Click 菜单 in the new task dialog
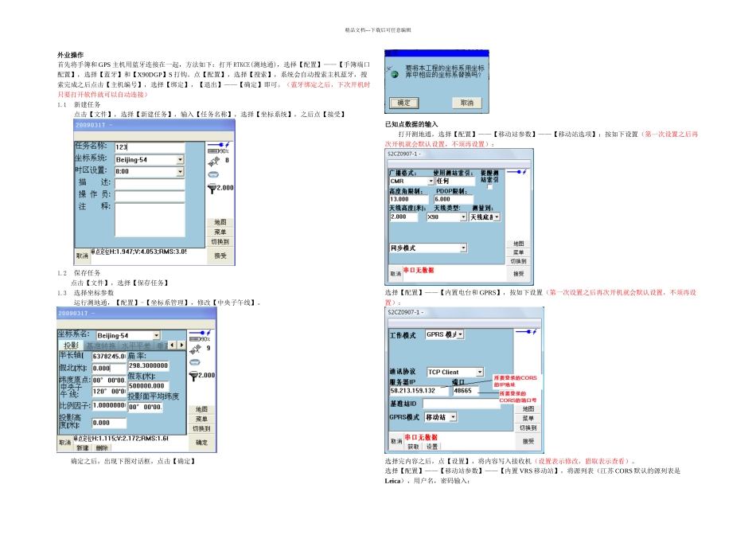The image size is (756, 535). coord(220,232)
